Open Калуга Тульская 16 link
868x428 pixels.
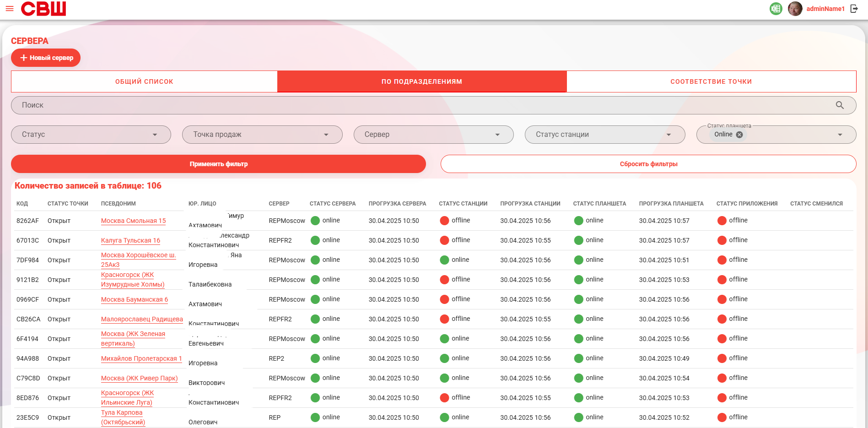pos(131,240)
